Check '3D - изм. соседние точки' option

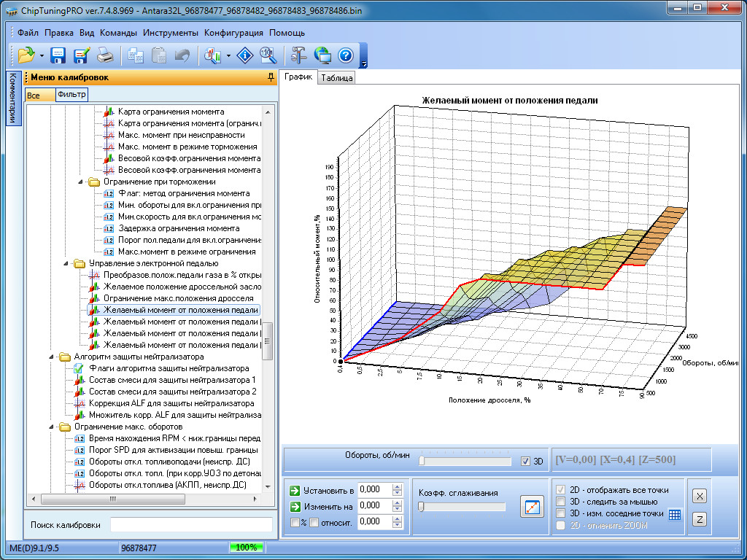click(x=560, y=513)
